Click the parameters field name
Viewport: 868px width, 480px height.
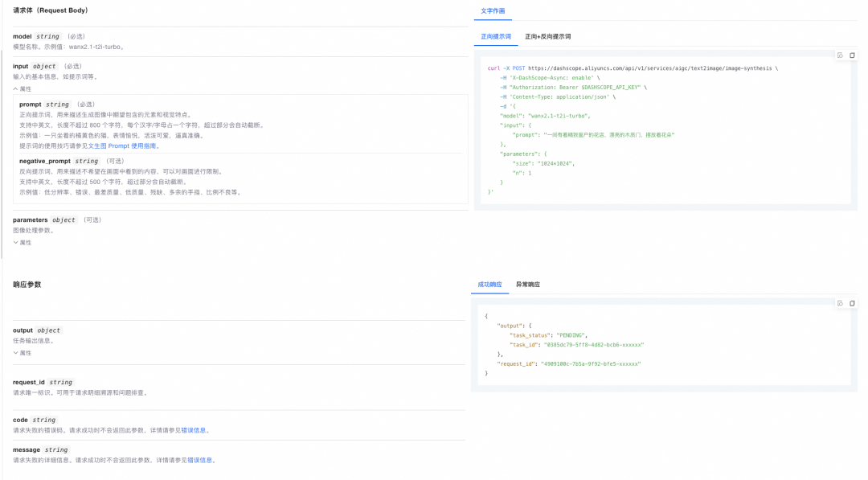(x=31, y=219)
